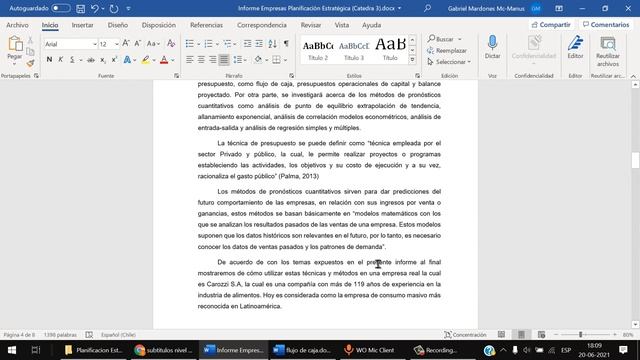The width and height of the screenshot is (640, 360).
Task: Open the Seleccionar dropdown
Action: coord(449,62)
